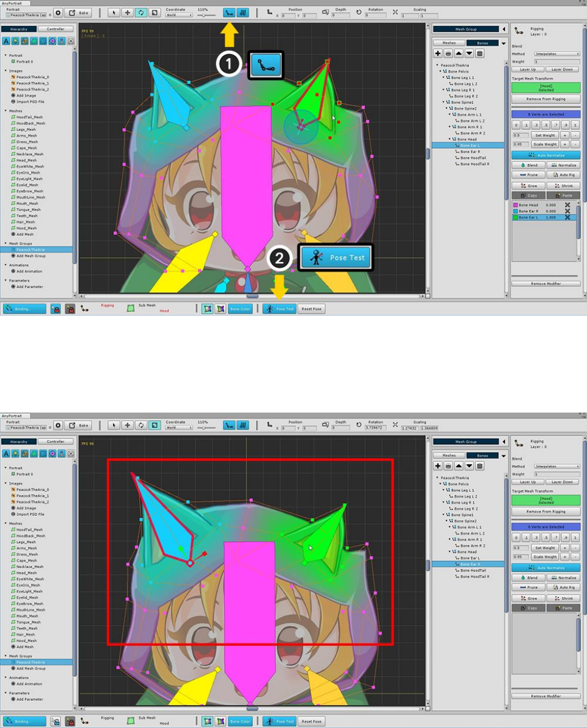Collapse Bone Head node in upper Bones tree
587x728 pixels.
click(450, 139)
